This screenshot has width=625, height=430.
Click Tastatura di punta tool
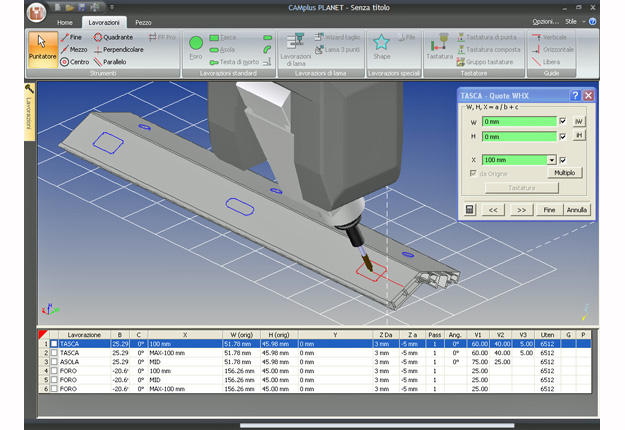coord(487,37)
